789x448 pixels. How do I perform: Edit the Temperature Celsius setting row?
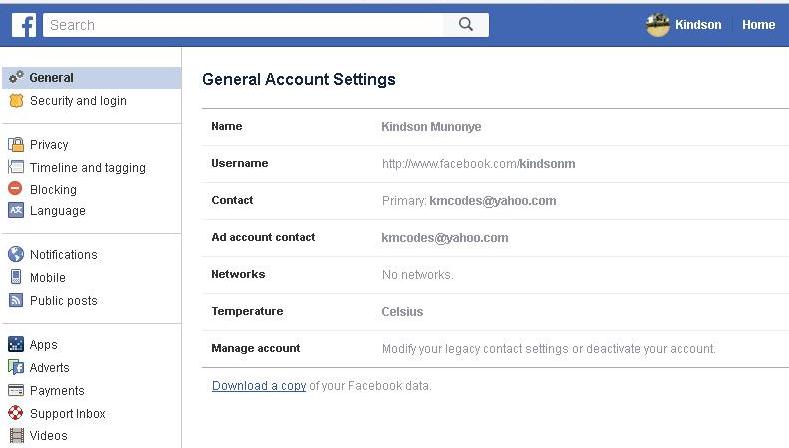pos(495,312)
